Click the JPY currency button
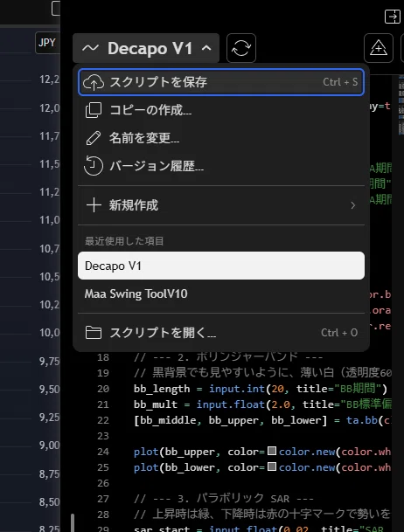Screen dimensions: 404x532 coord(47,43)
